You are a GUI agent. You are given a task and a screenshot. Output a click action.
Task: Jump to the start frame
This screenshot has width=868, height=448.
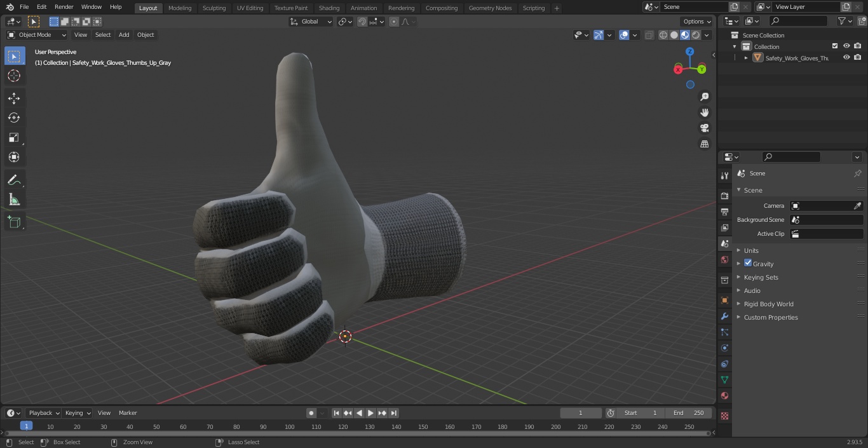click(x=337, y=413)
